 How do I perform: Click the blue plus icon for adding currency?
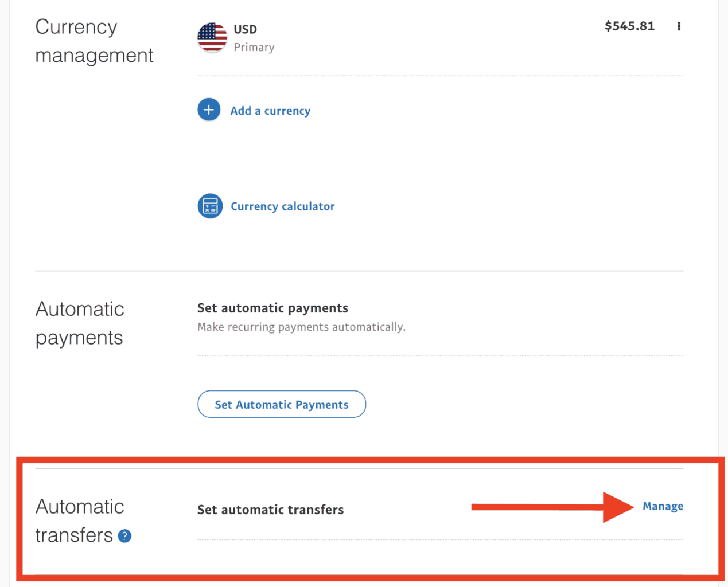pos(209,109)
